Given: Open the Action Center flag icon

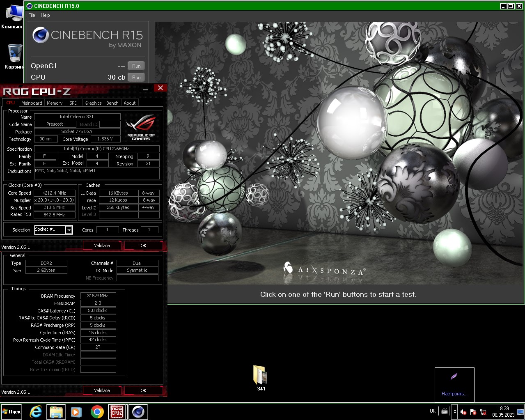Looking at the screenshot, I should [473, 412].
